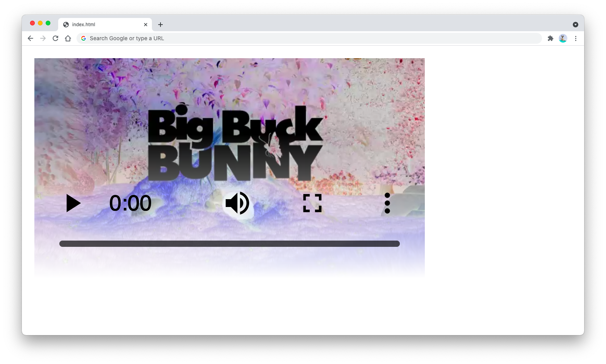
Task: Open the extensions puzzle menu
Action: pos(551,38)
